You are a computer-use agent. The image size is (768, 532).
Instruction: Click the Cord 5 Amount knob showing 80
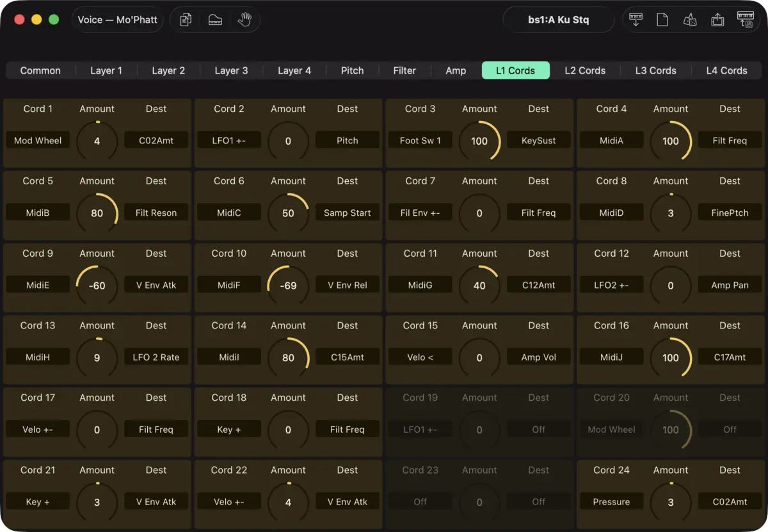[x=97, y=213]
